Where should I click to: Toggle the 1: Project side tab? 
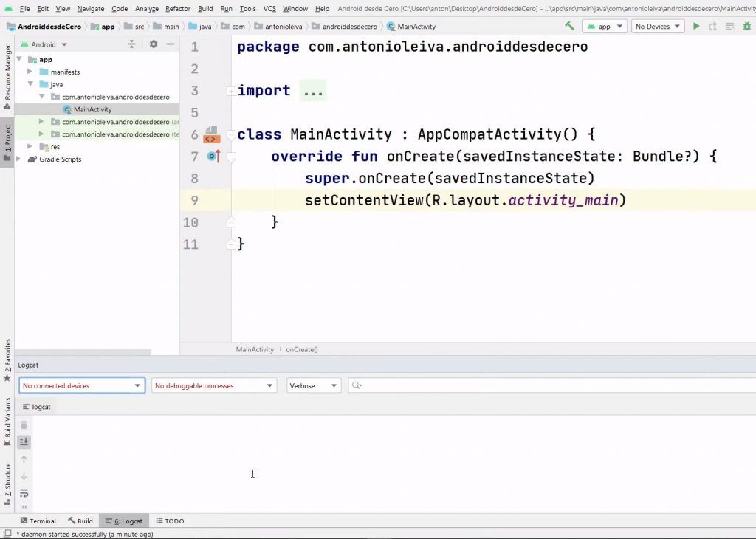(x=7, y=143)
